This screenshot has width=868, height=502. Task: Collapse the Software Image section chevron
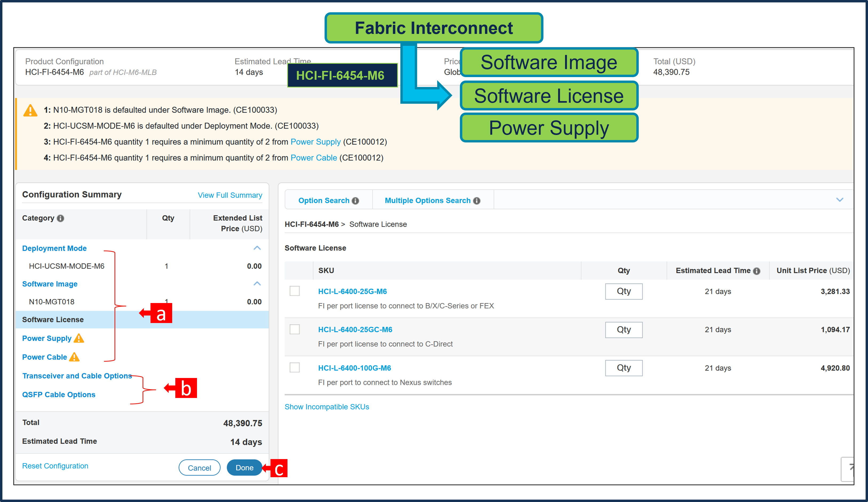(x=257, y=283)
